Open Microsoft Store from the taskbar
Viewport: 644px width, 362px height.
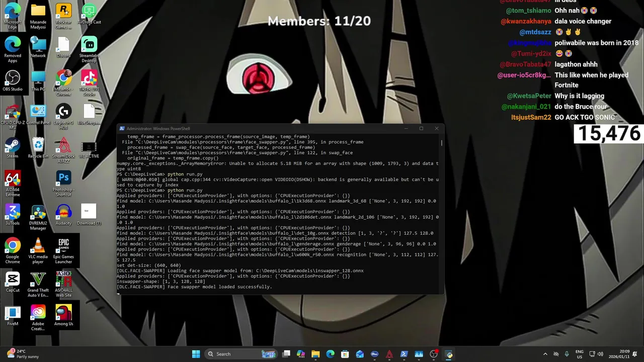345,354
